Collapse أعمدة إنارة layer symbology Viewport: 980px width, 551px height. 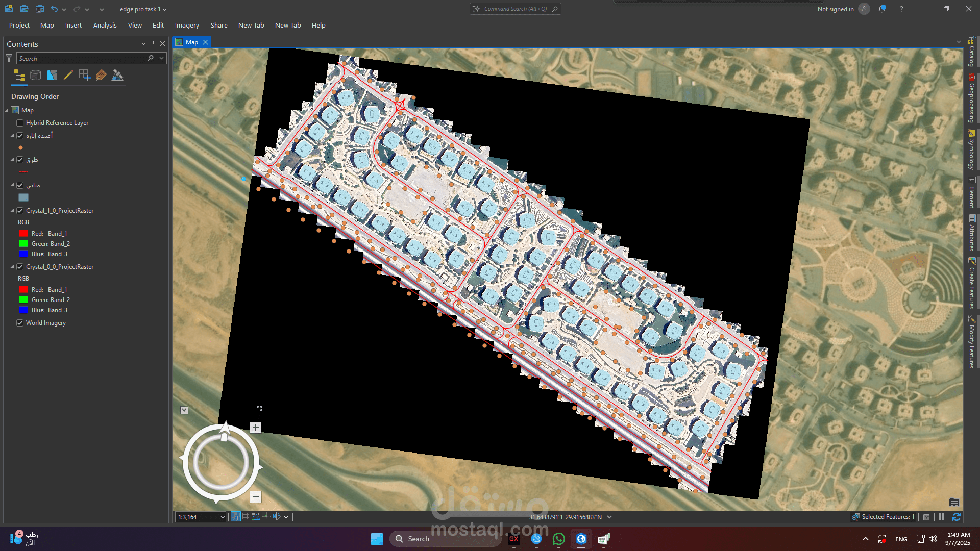[x=12, y=136]
